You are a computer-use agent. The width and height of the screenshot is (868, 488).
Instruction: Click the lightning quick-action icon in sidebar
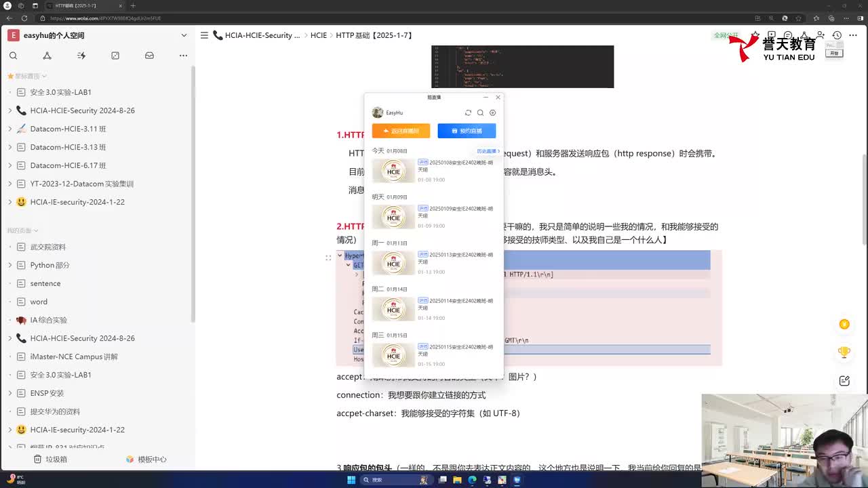click(81, 56)
